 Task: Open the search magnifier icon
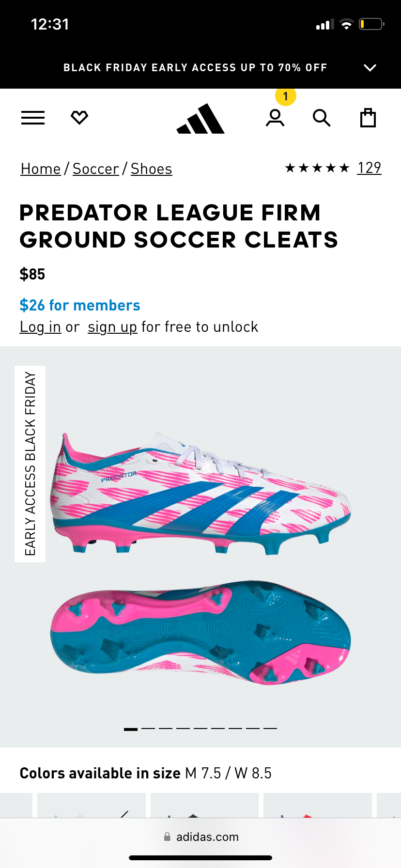(322, 118)
